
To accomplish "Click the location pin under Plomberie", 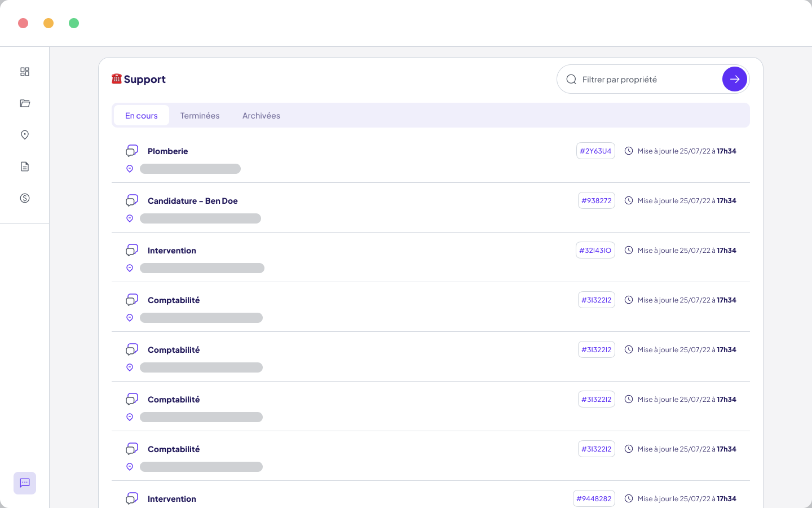I will point(130,169).
